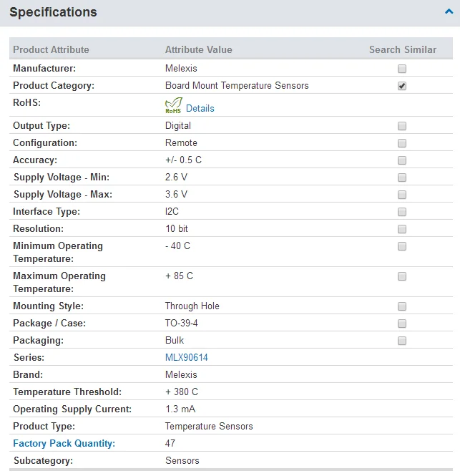The width and height of the screenshot is (460, 476).
Task: Click the Specifications section heading
Action: pos(53,12)
